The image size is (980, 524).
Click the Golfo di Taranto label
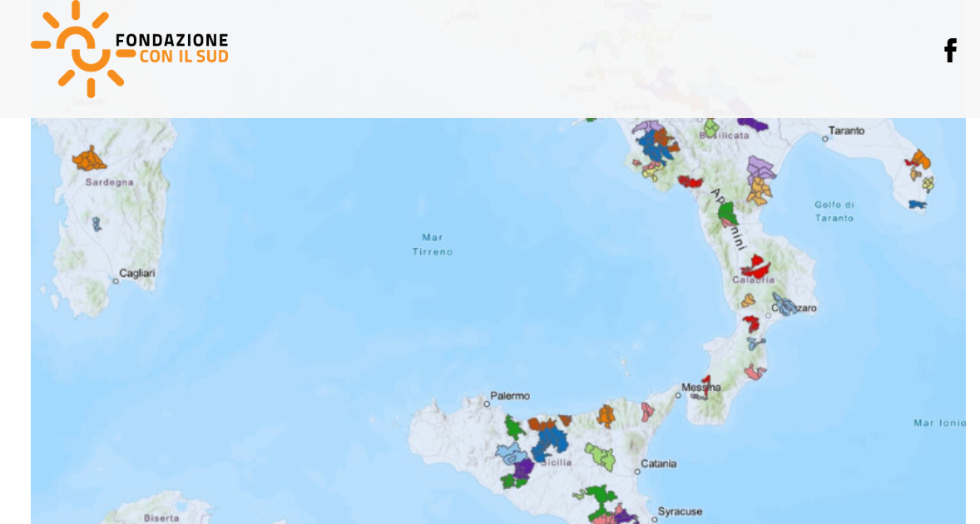coord(834,211)
